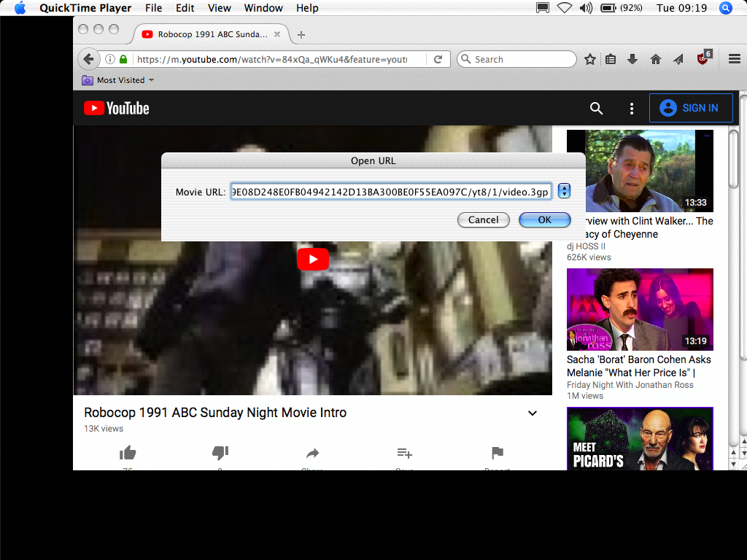Go to the browser home page
The image size is (747, 560).
tap(656, 59)
